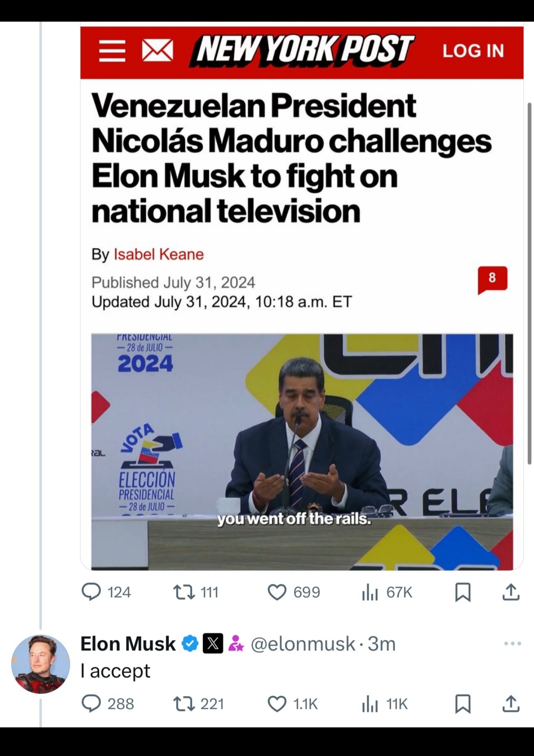Like Elon Musk's "I accept" reply
Screen dimensions: 534x756
coord(277,704)
